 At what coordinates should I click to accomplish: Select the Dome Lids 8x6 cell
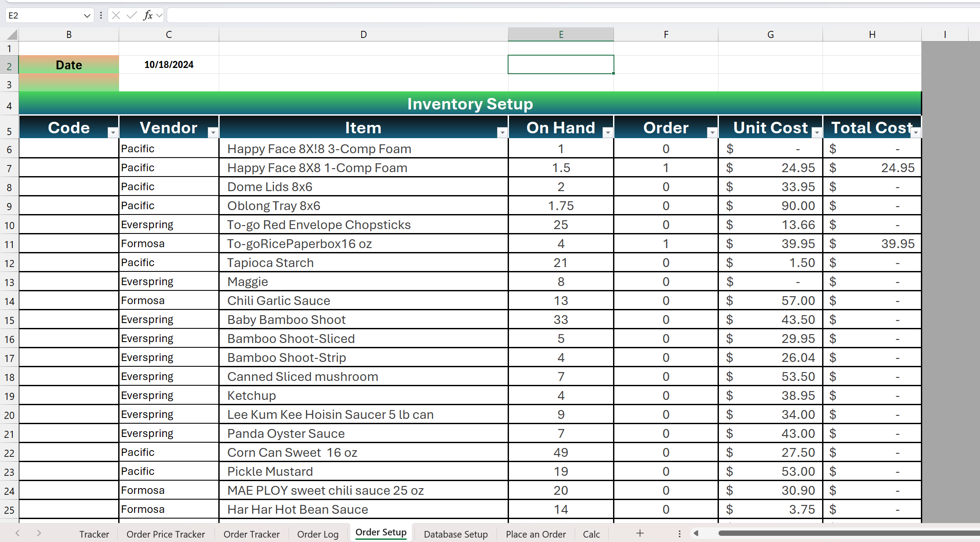coord(363,187)
